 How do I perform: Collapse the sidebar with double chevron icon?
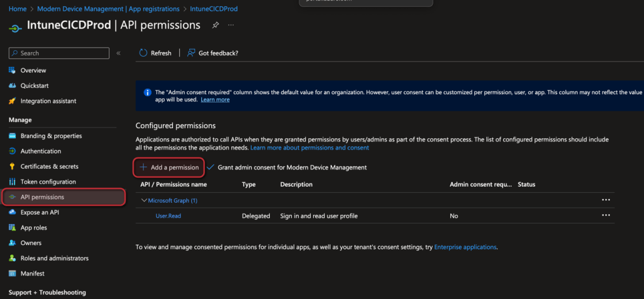point(118,53)
